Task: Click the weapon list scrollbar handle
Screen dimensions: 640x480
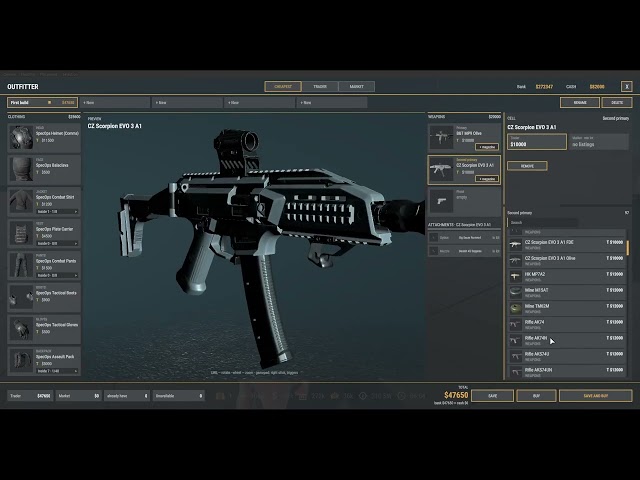Action: [627, 248]
